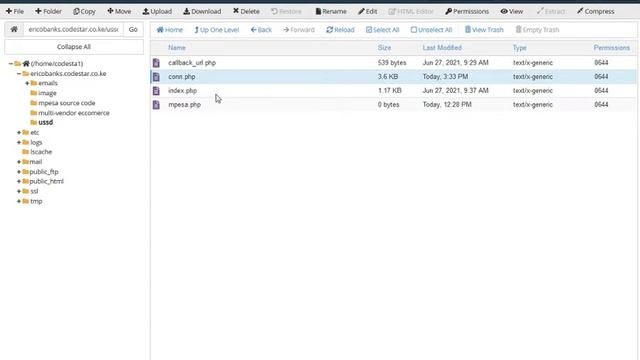
Task: Sort files by Type column
Action: coord(520,48)
